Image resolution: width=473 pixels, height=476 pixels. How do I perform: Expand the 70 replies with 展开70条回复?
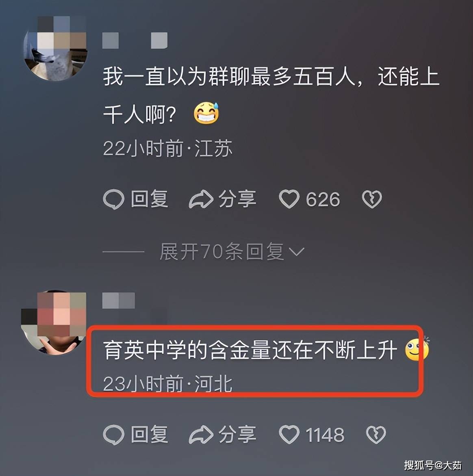click(x=232, y=252)
